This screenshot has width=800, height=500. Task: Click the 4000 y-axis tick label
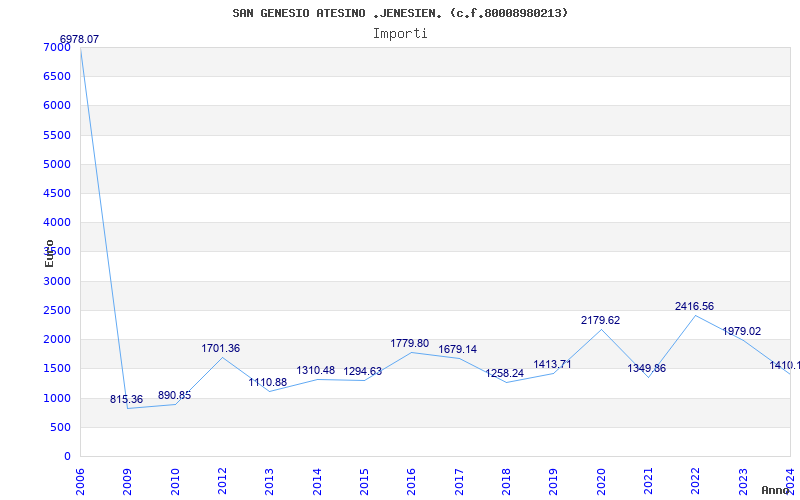click(57, 222)
